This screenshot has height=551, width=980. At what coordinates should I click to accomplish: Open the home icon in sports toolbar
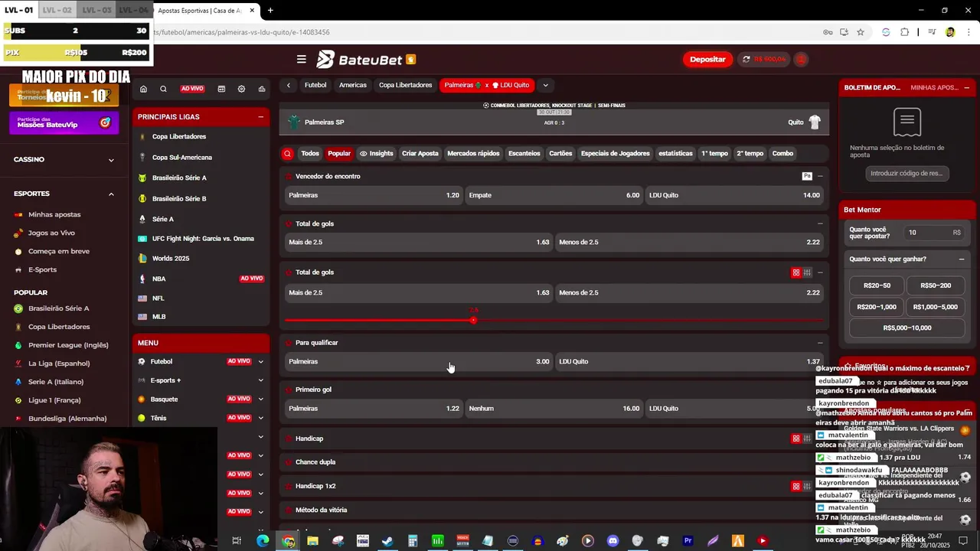click(x=143, y=89)
